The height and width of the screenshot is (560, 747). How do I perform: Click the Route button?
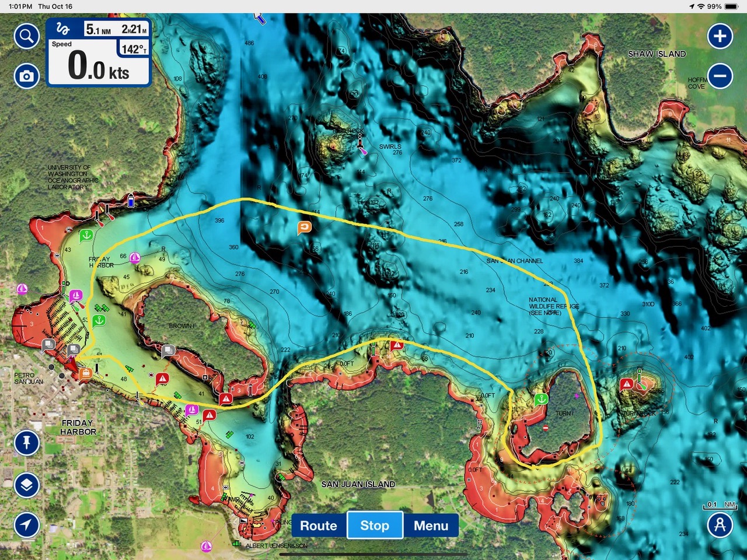(318, 526)
